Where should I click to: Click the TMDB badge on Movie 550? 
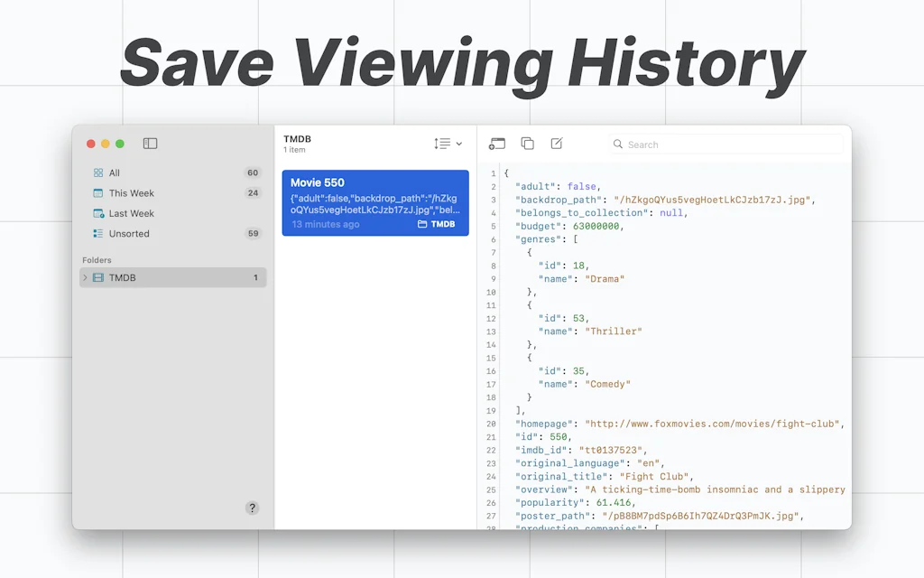point(435,224)
